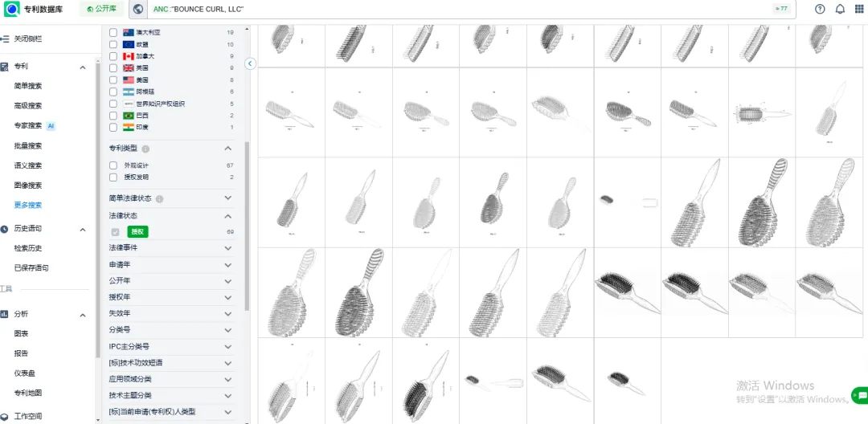Open 专利地图 link

28,393
